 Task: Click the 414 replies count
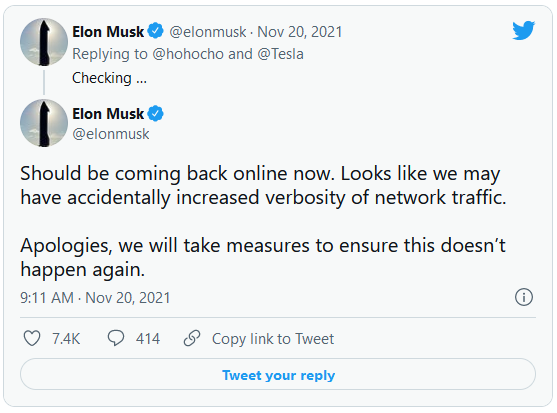point(148,339)
